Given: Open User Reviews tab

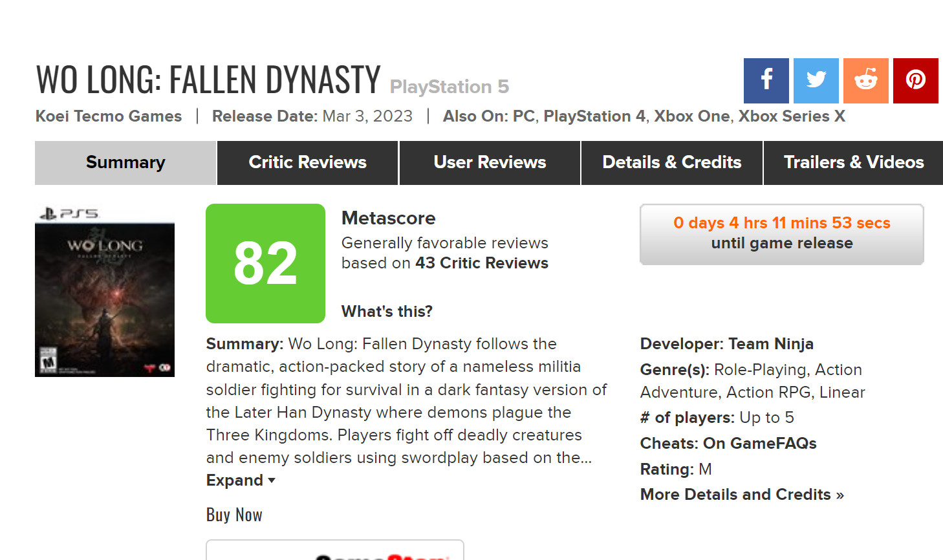Looking at the screenshot, I should (490, 163).
